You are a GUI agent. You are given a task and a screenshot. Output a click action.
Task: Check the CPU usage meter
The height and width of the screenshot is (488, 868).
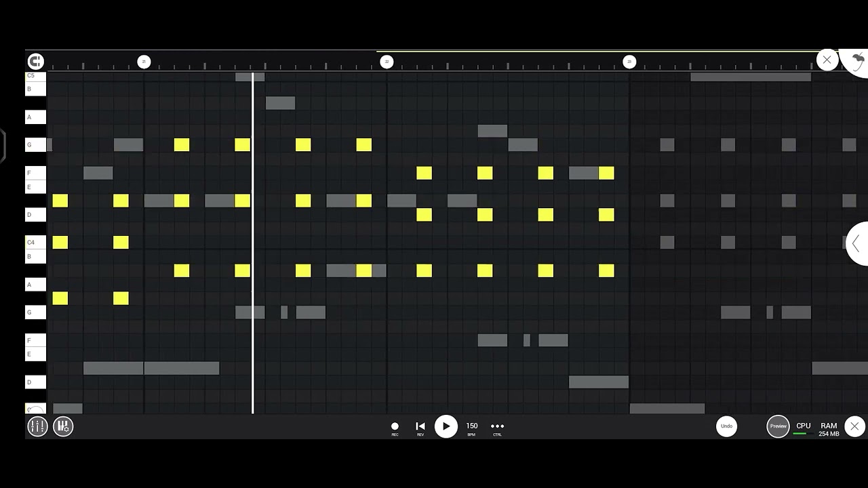tap(803, 428)
